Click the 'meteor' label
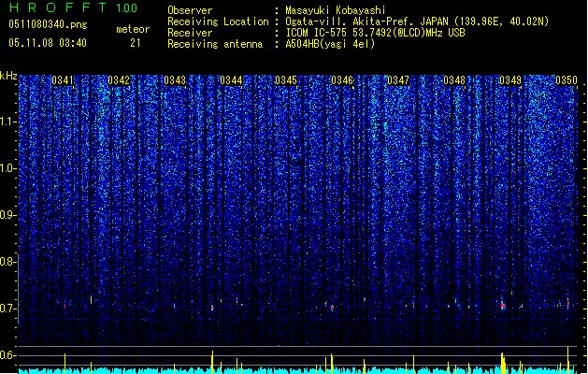588x374 pixels. click(133, 29)
